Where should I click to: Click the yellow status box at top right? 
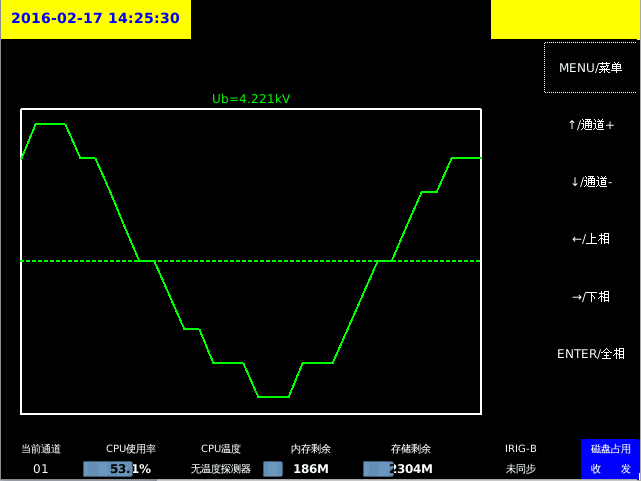point(564,19)
